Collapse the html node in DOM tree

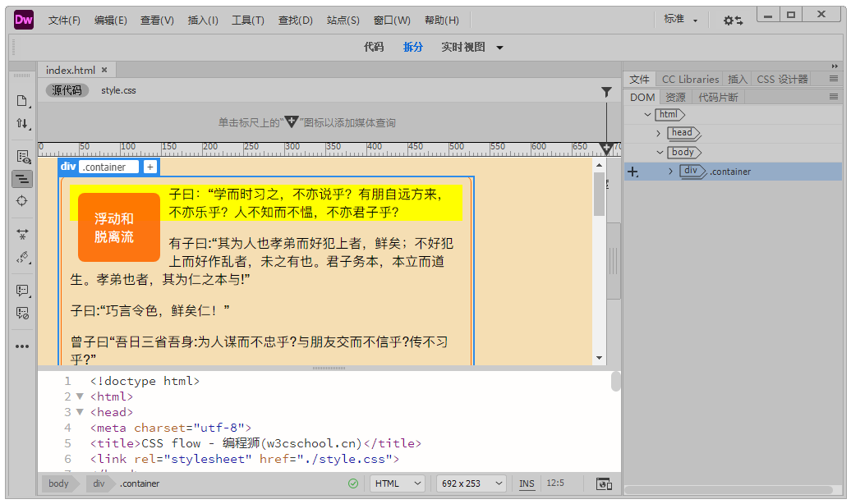coord(648,115)
